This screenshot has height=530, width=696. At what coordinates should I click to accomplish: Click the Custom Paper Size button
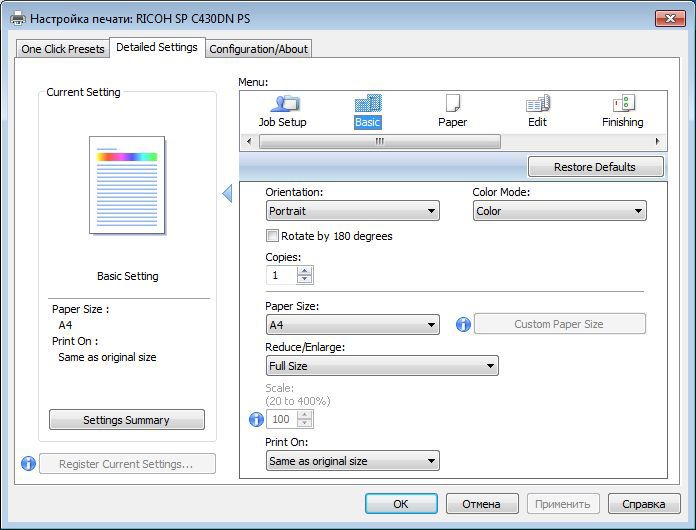click(559, 324)
